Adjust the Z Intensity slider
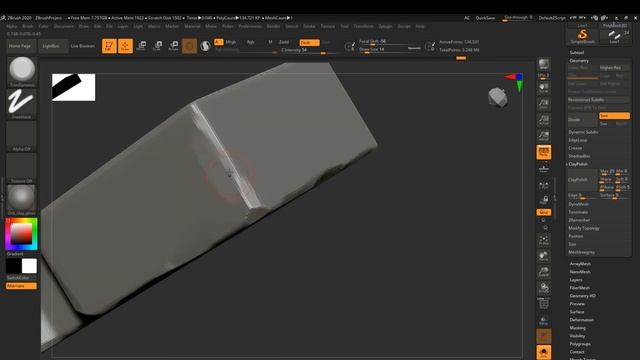This screenshot has width=640, height=360. click(x=309, y=51)
